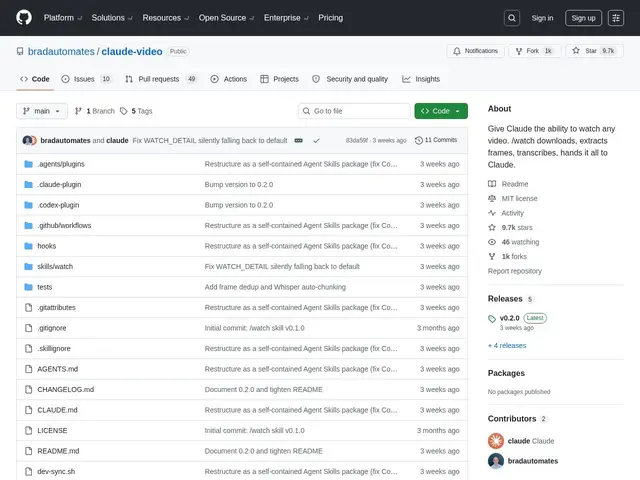This screenshot has width=640, height=480.
Task: Open the bradautomates owner link
Action: pos(61,51)
